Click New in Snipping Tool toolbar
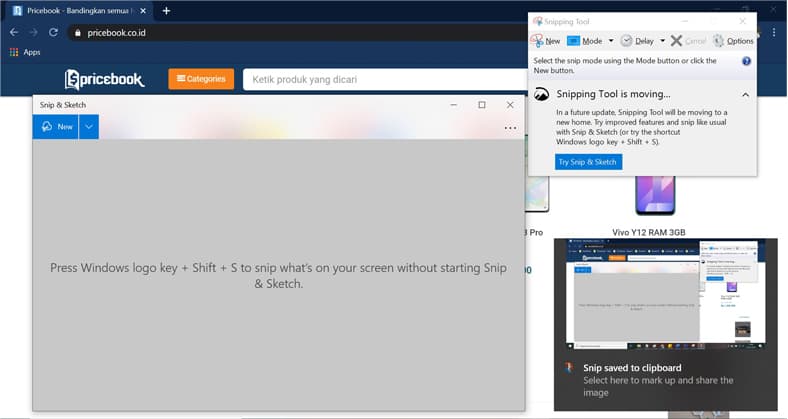Screen dimensions: 788x419 [546, 41]
